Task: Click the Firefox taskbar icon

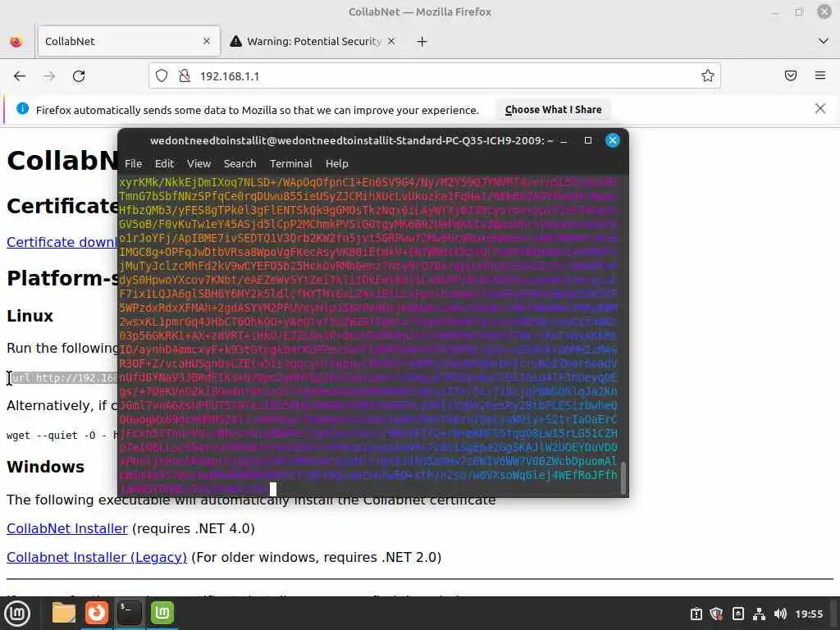Action: pos(97,613)
